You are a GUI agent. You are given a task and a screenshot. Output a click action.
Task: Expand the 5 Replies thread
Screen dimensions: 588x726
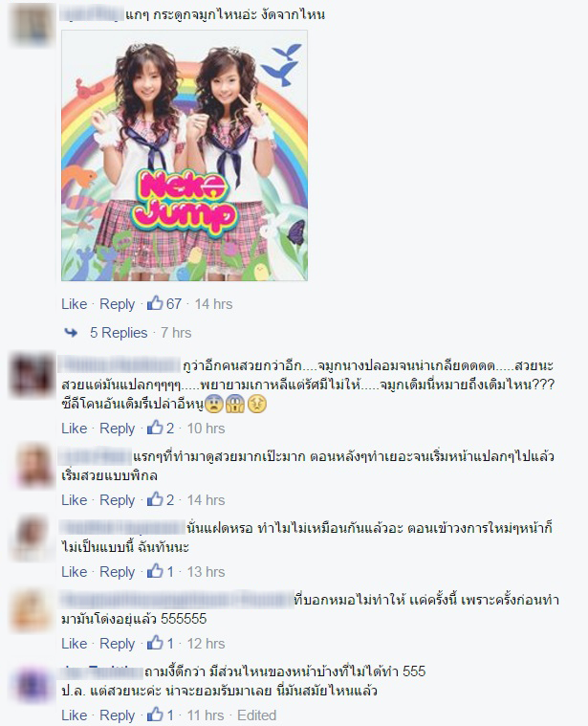pyautogui.click(x=119, y=333)
